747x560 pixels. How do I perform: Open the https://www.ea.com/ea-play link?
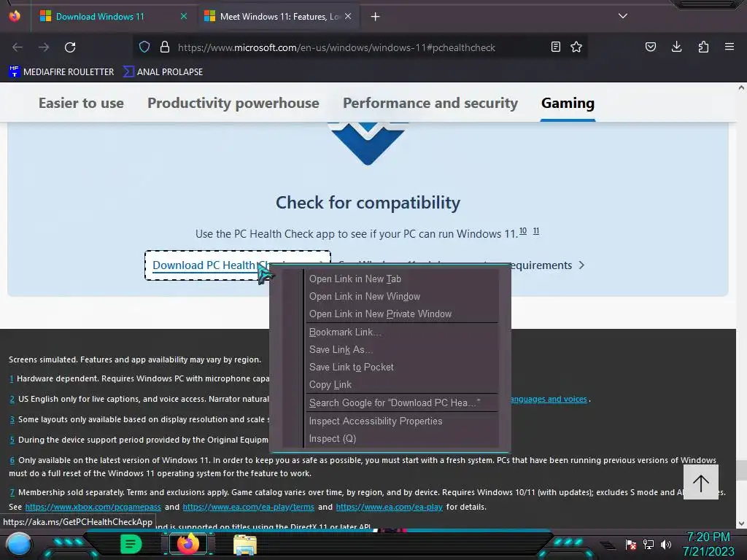390,507
